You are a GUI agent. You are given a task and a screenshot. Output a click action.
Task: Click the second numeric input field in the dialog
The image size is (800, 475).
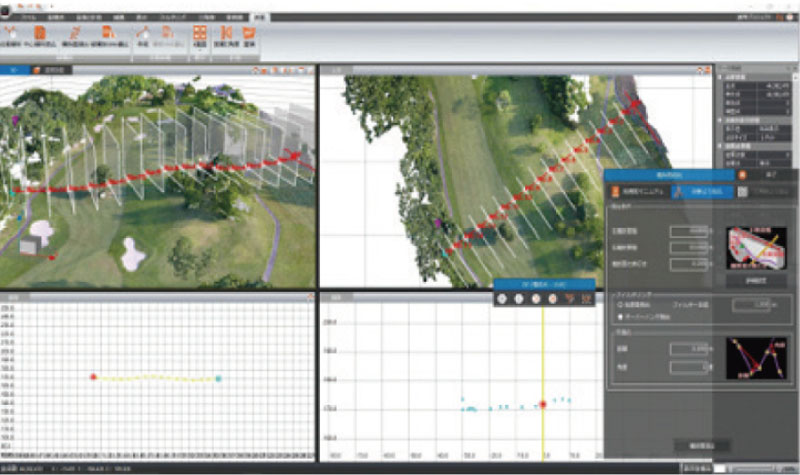(689, 247)
